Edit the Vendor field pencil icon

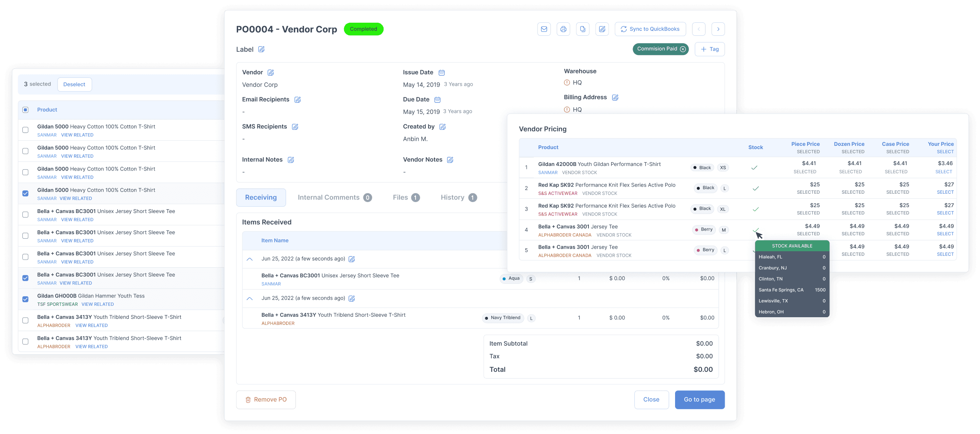[x=270, y=73]
